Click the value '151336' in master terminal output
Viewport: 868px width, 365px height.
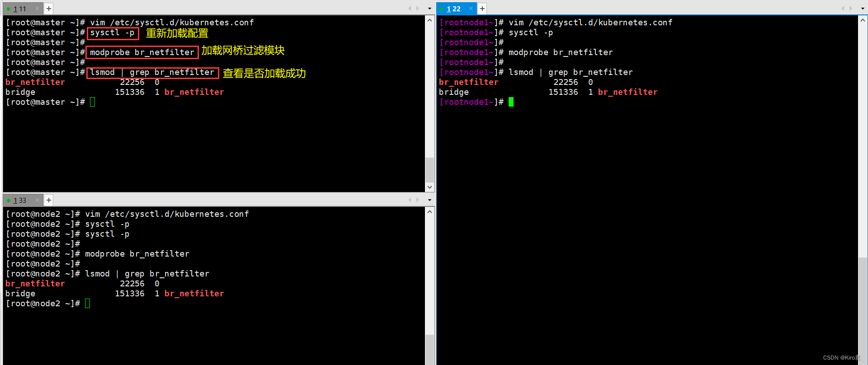click(x=130, y=92)
